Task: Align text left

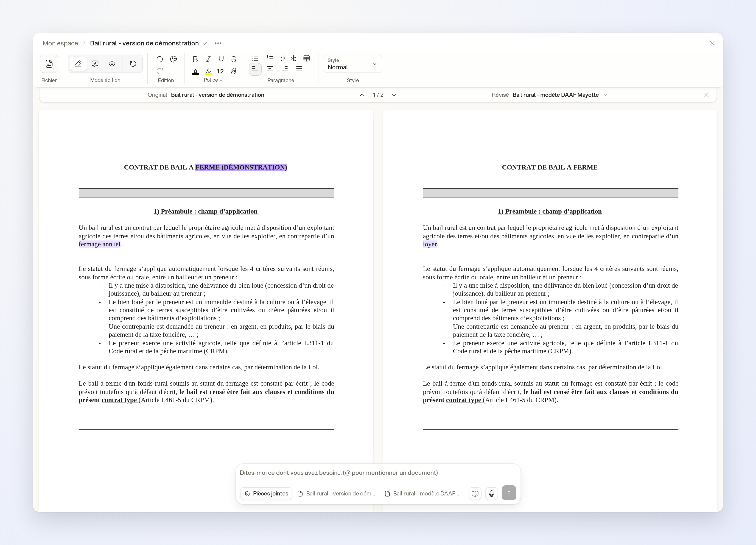Action: click(x=255, y=69)
